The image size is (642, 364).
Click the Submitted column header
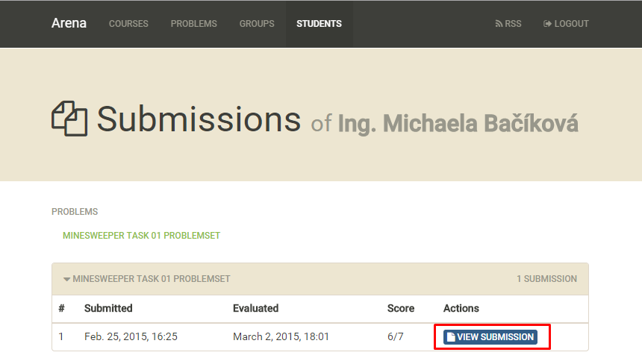coord(108,308)
